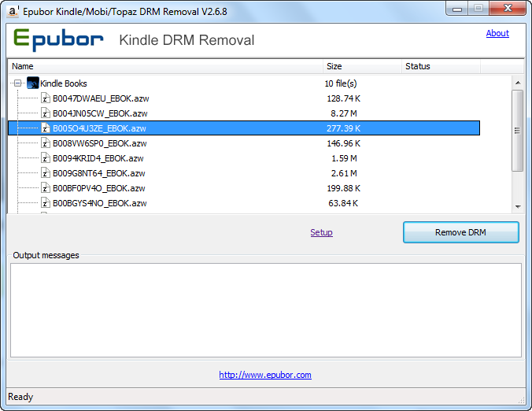The height and width of the screenshot is (411, 532).
Task: Sort by the Name column header
Action: [166, 66]
